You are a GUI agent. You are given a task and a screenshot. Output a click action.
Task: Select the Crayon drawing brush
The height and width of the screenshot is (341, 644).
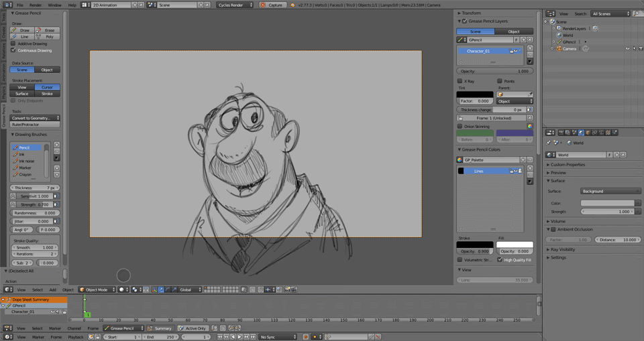25,174
